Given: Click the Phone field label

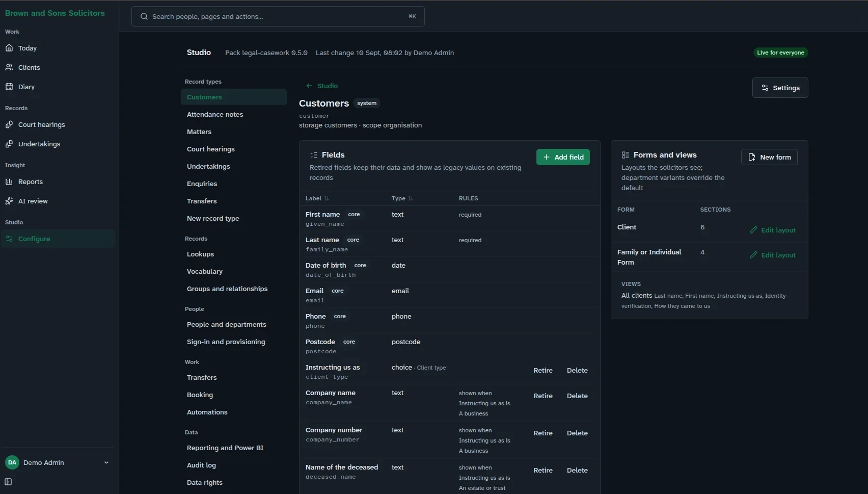Looking at the screenshot, I should (x=315, y=316).
